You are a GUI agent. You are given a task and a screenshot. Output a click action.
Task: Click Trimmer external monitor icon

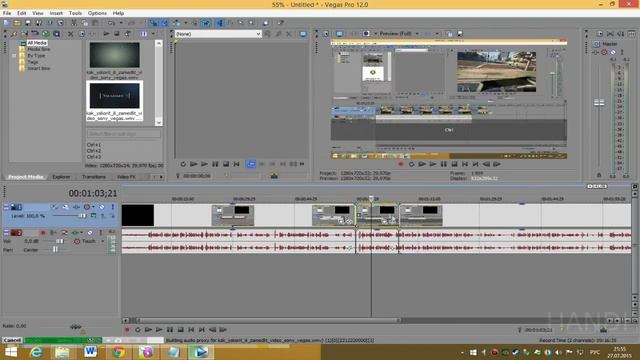302,34
